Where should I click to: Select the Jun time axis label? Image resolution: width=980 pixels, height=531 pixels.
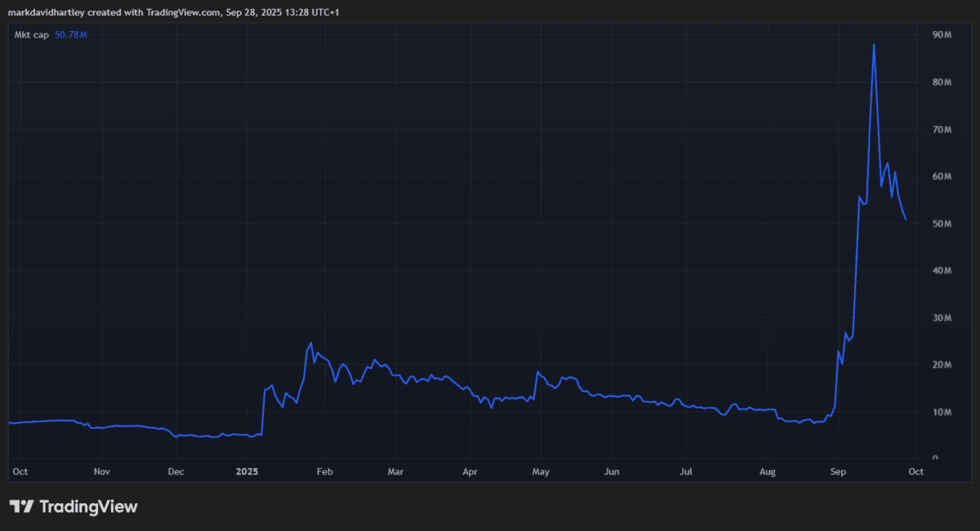(612, 471)
